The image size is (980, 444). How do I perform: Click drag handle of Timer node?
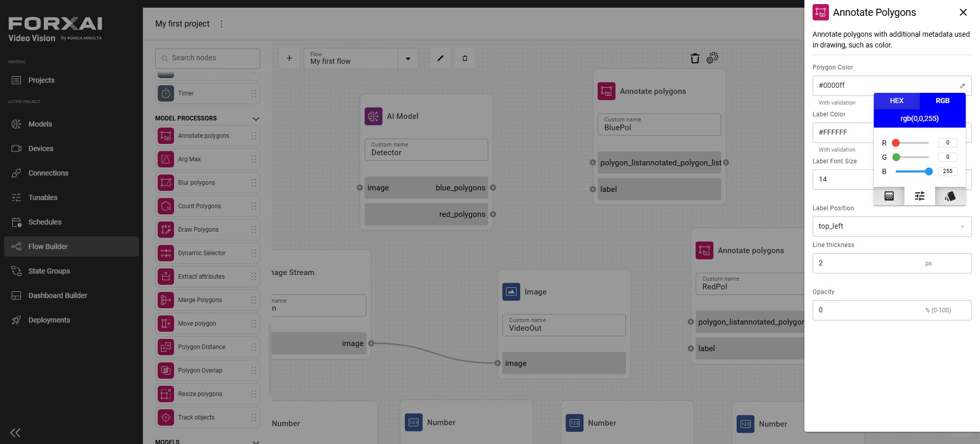[x=254, y=93]
